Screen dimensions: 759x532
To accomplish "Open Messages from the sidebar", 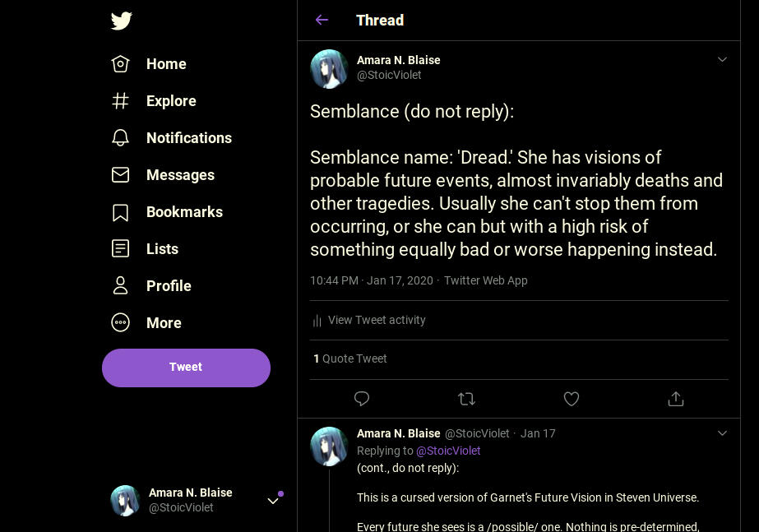I will pyautogui.click(x=180, y=175).
